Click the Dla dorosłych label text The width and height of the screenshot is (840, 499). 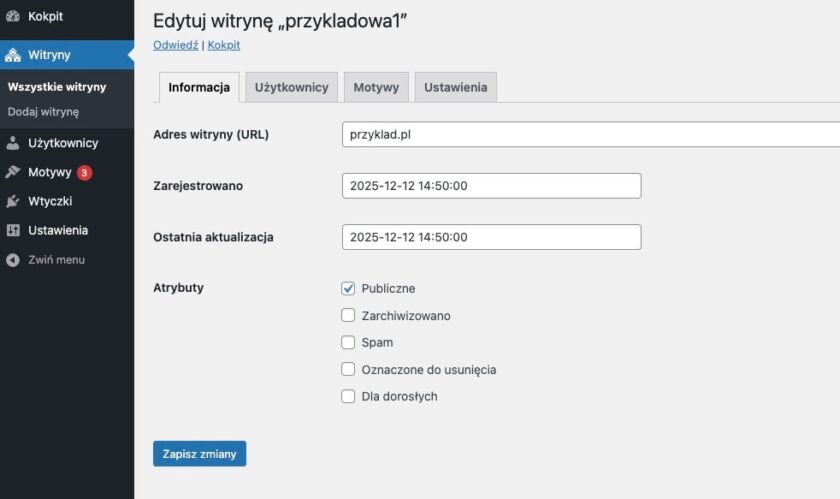coord(400,397)
